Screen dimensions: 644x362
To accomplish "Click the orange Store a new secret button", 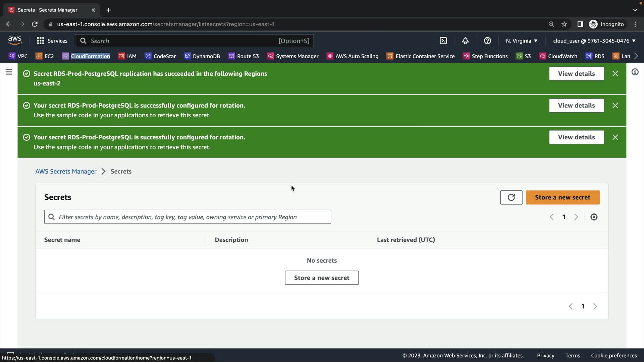I will (562, 197).
